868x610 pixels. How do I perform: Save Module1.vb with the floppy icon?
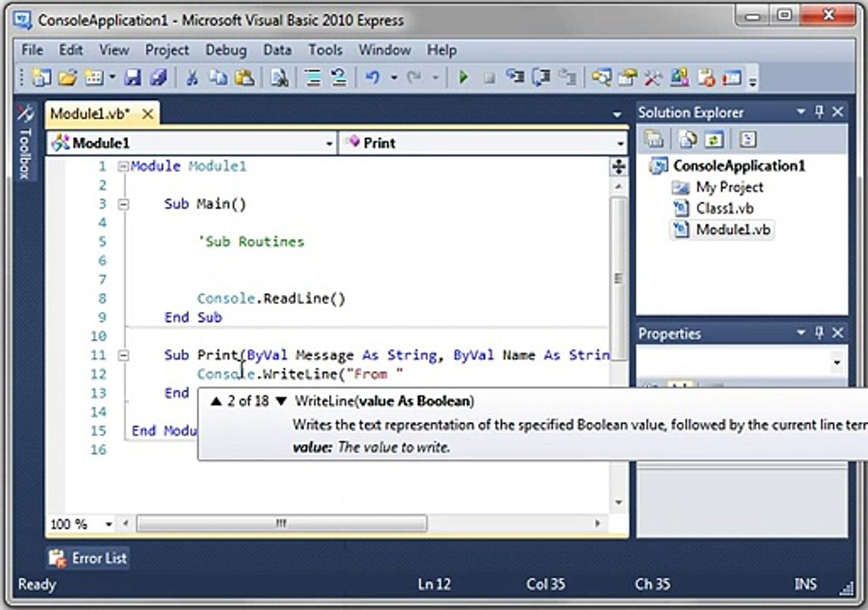pos(132,77)
